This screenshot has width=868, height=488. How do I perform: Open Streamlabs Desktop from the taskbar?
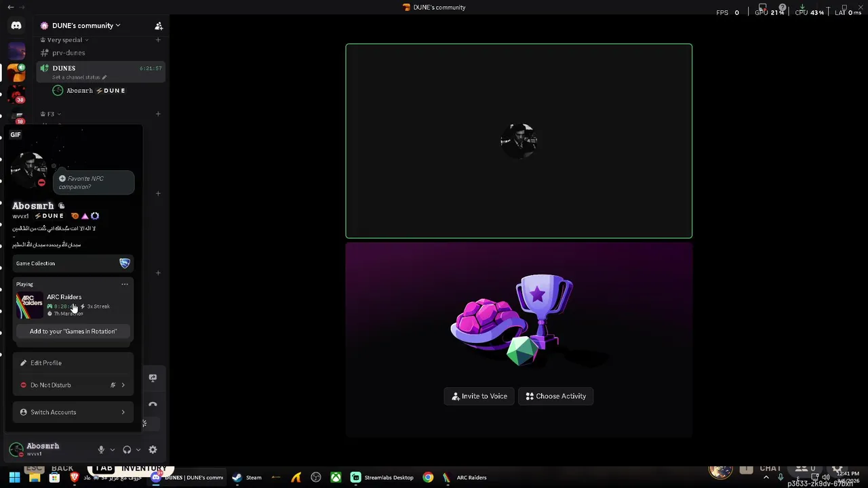(382, 478)
